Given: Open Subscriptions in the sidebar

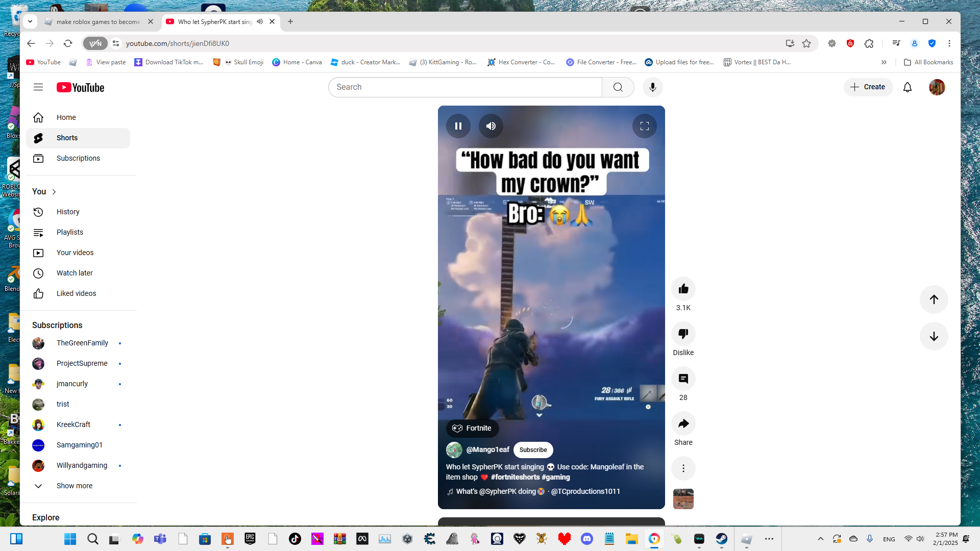Looking at the screenshot, I should point(78,158).
